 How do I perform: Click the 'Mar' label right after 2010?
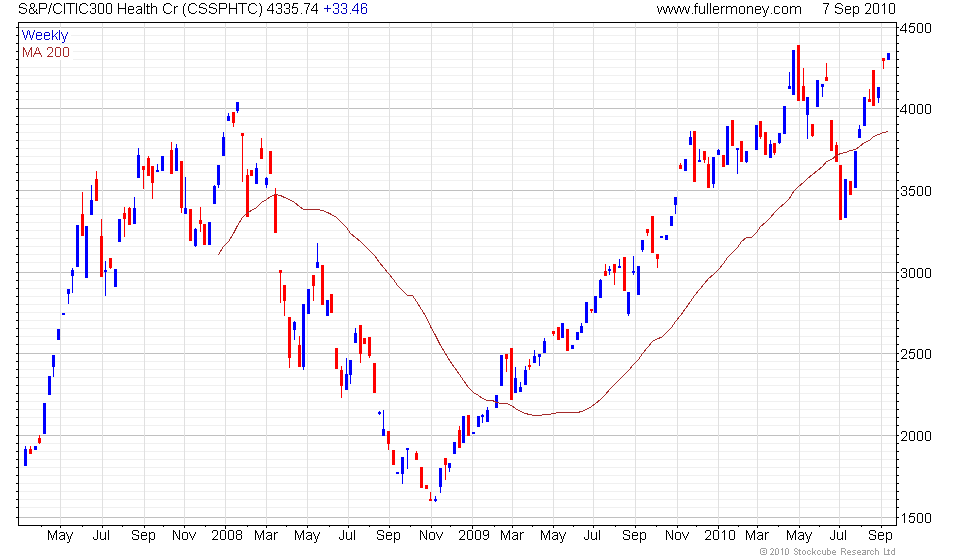coord(757,536)
